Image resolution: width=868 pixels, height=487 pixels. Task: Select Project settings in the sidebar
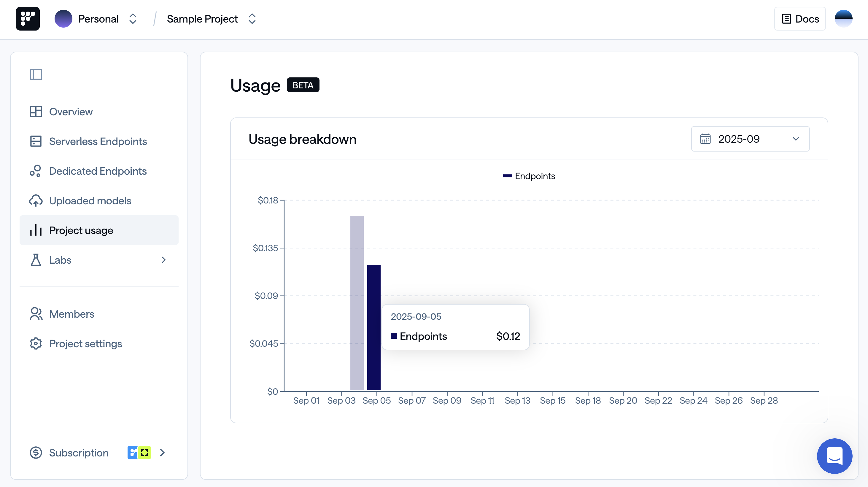[85, 343]
